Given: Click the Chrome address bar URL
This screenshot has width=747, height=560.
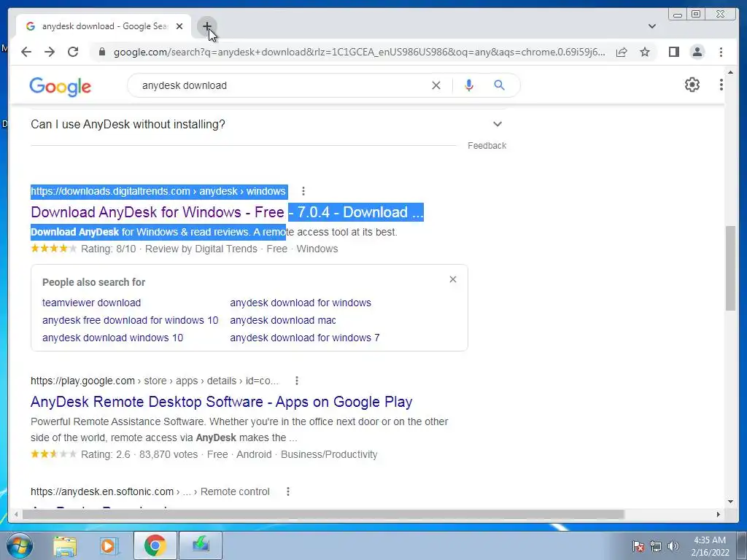Looking at the screenshot, I should pos(360,52).
